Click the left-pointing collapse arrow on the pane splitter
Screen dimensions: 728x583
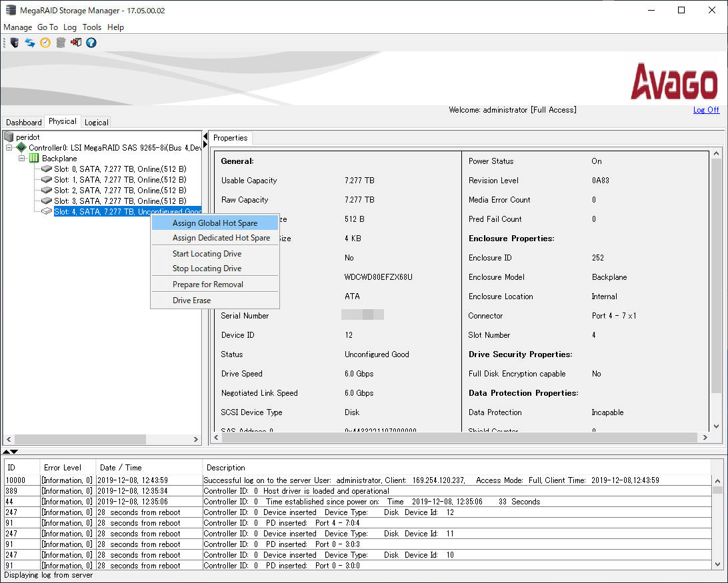[205, 137]
